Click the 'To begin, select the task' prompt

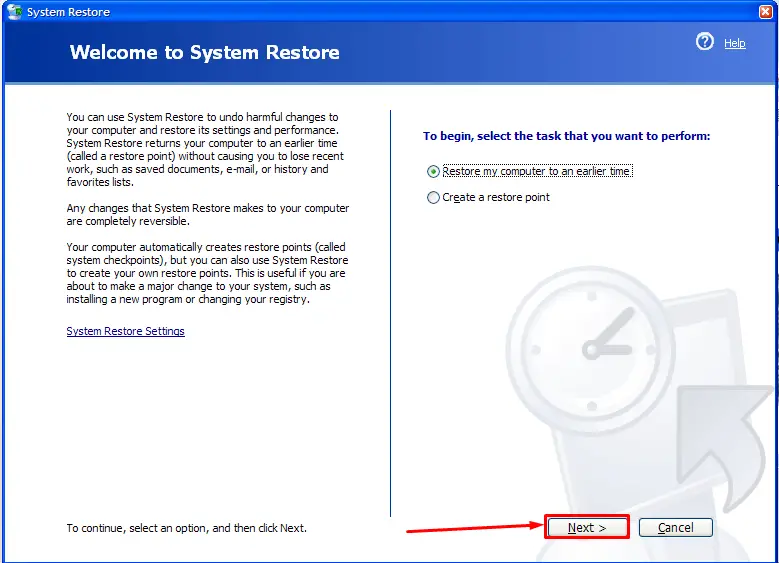pos(566,136)
